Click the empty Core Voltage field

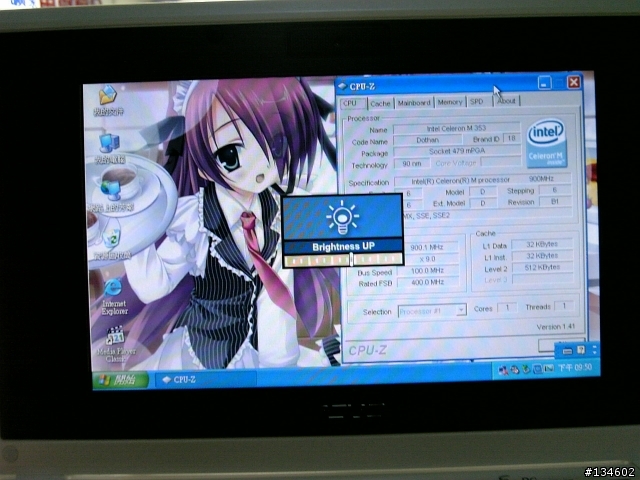pyautogui.click(x=500, y=162)
